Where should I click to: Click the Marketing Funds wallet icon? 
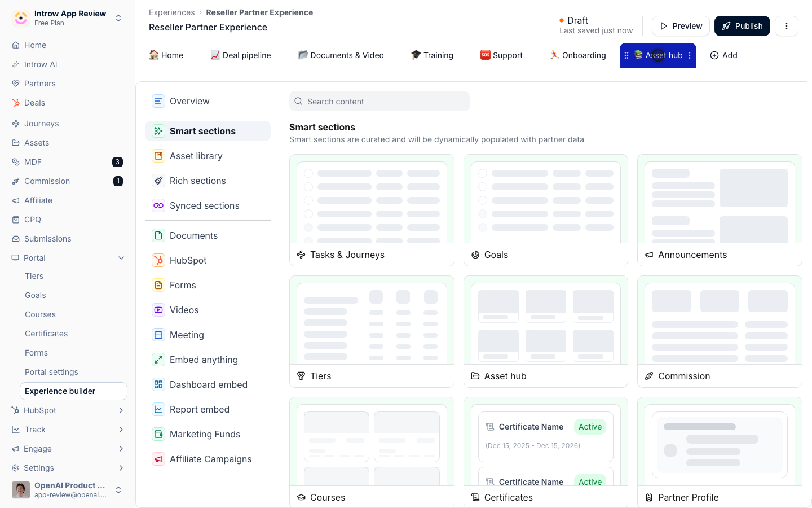[158, 434]
